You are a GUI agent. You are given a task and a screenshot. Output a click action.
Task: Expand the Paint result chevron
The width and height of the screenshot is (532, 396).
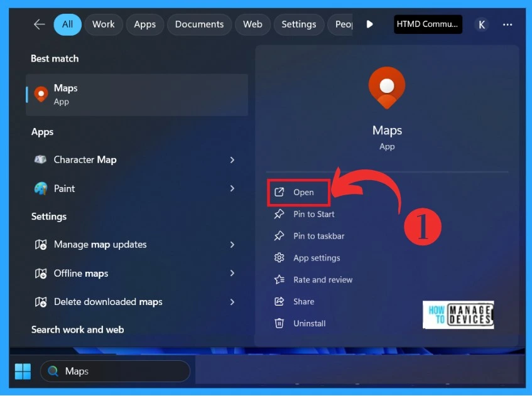(x=232, y=188)
